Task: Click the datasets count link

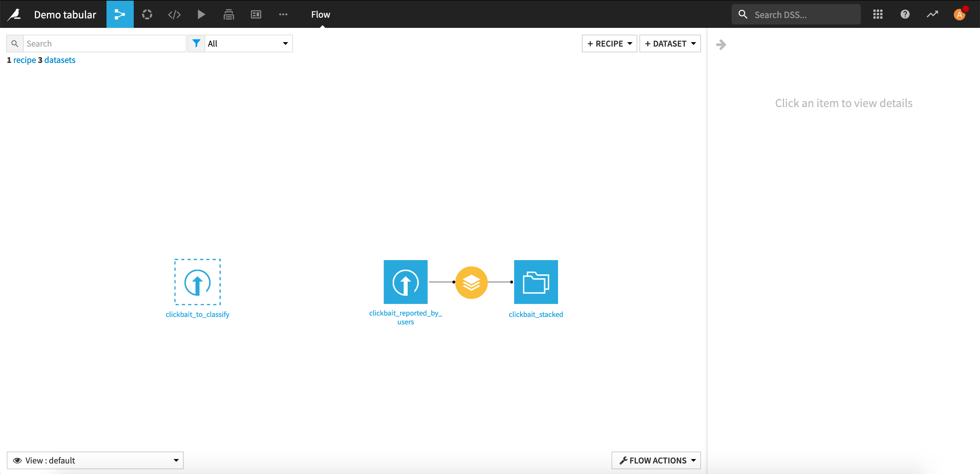Action: (x=60, y=60)
